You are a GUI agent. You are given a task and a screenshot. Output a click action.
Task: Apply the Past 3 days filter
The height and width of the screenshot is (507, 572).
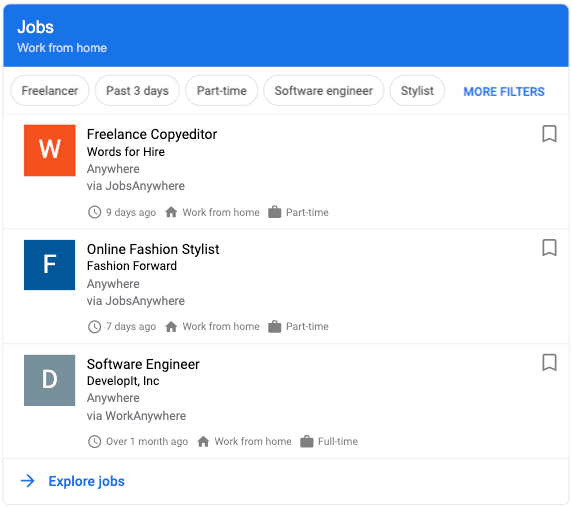[137, 90]
